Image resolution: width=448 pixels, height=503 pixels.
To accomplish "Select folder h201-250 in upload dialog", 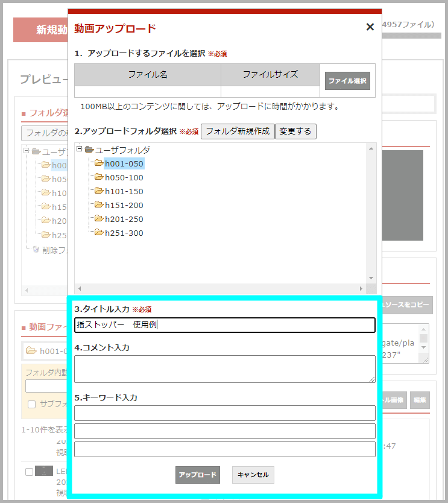I will click(124, 219).
